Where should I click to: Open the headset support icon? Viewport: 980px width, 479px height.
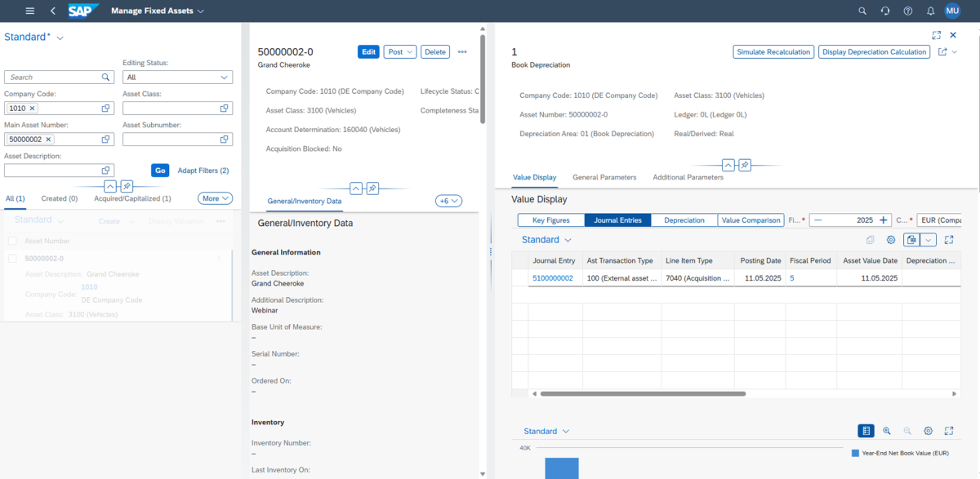click(x=885, y=11)
